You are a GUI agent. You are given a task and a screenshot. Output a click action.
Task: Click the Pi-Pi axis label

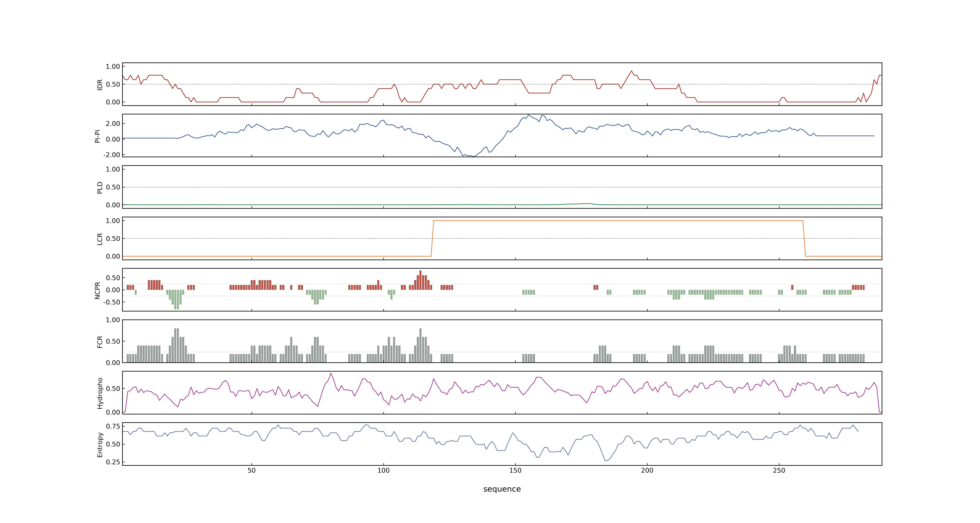click(x=97, y=136)
